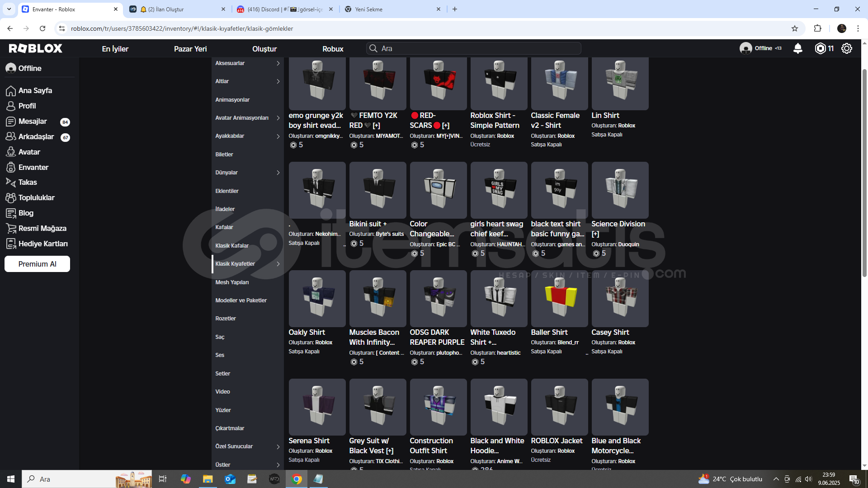This screenshot has height=488, width=868.
Task: Select Animasyonlar category
Action: tap(232, 100)
